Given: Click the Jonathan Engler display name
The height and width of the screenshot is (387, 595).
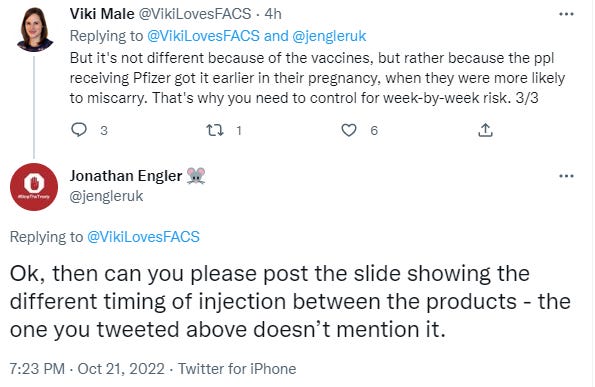Looking at the screenshot, I should (x=126, y=176).
